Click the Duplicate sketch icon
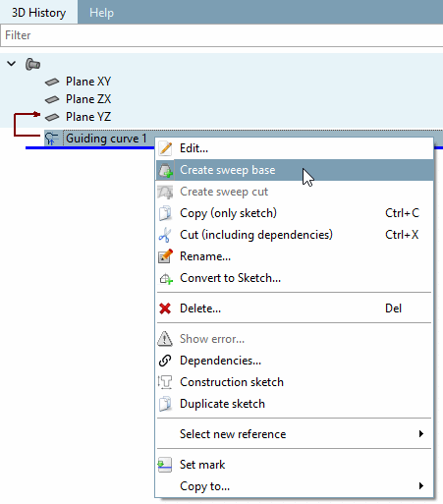 pyautogui.click(x=165, y=404)
